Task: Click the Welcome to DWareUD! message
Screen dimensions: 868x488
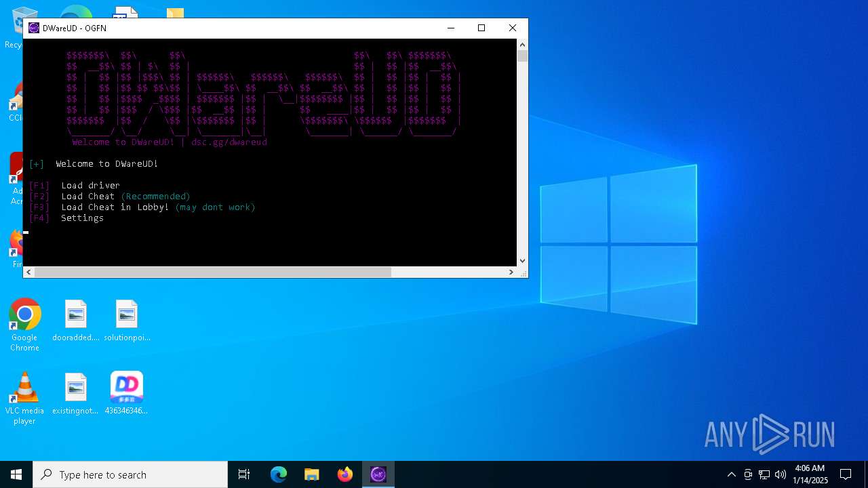Action: (107, 163)
